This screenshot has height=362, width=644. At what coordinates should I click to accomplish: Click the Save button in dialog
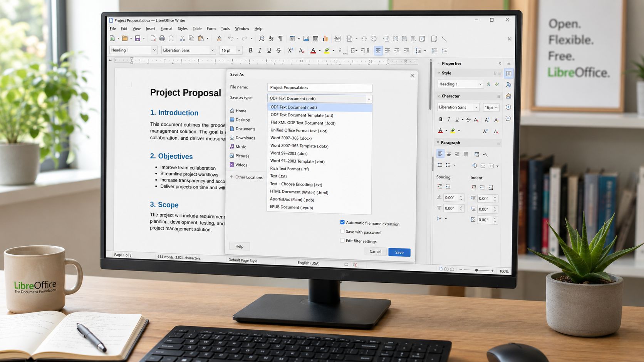399,252
